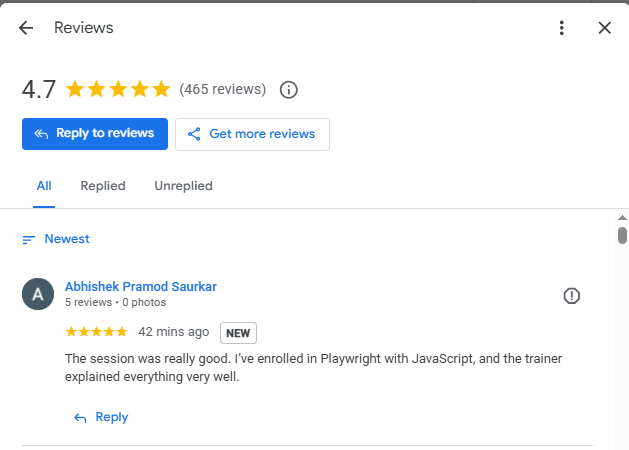Open Abhishek Pramod Saurkar's profile link
The image size is (629, 450).
point(141,286)
